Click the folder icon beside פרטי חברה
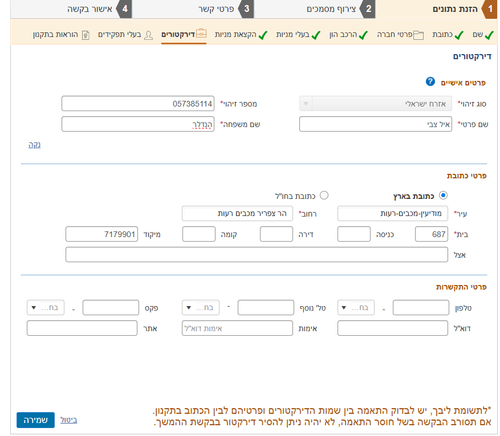Image resolution: width=500 pixels, height=436 pixels. pyautogui.click(x=418, y=35)
